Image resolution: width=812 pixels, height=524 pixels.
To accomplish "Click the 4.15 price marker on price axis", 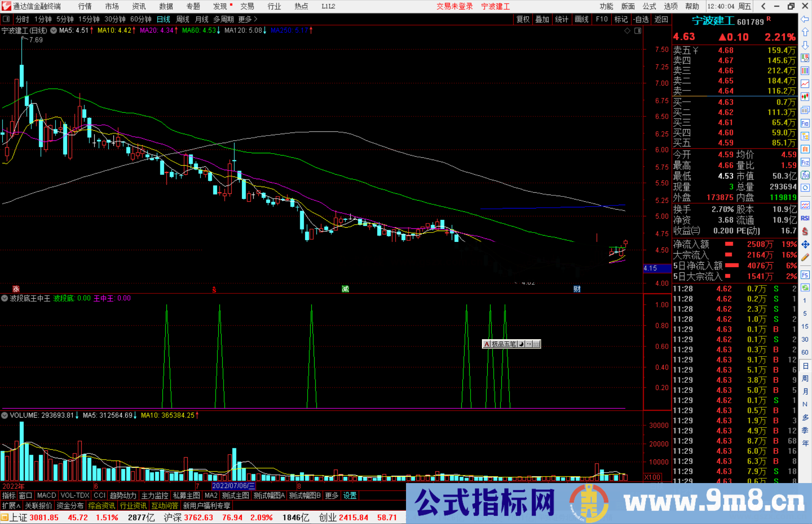I will point(657,268).
